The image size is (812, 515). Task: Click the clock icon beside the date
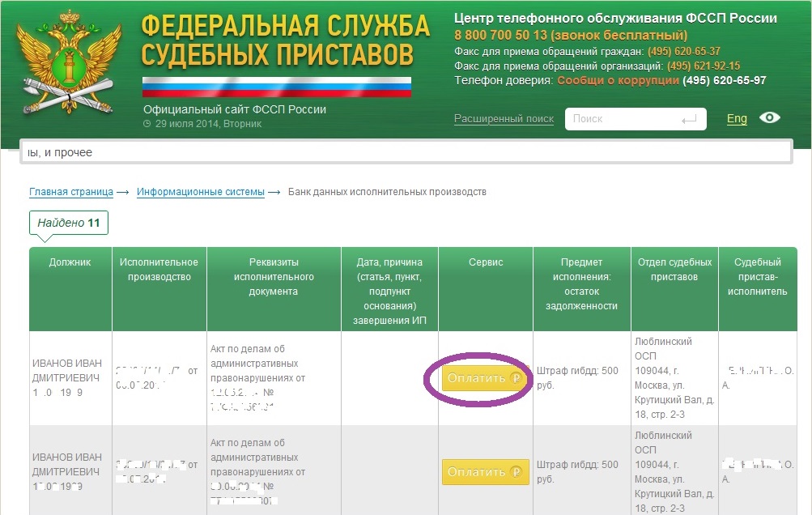pyautogui.click(x=147, y=124)
